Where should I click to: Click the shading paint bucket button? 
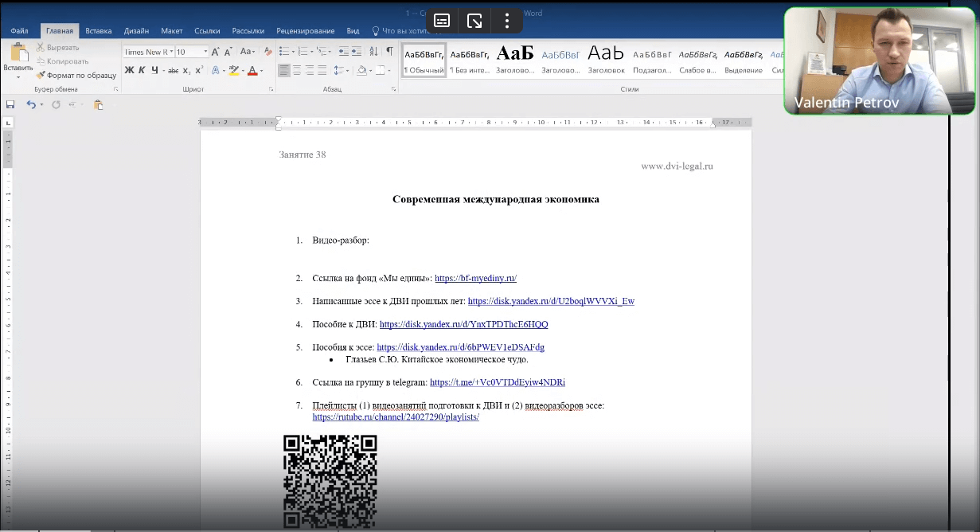click(x=361, y=70)
